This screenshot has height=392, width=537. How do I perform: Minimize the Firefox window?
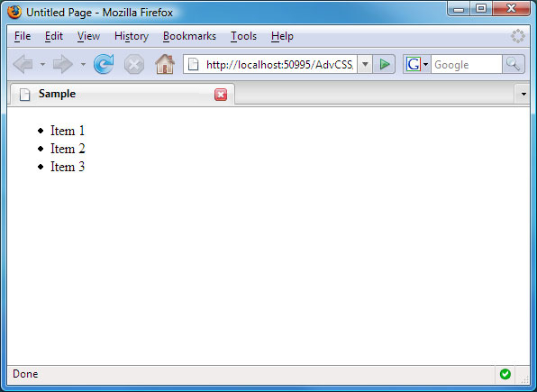pos(459,9)
